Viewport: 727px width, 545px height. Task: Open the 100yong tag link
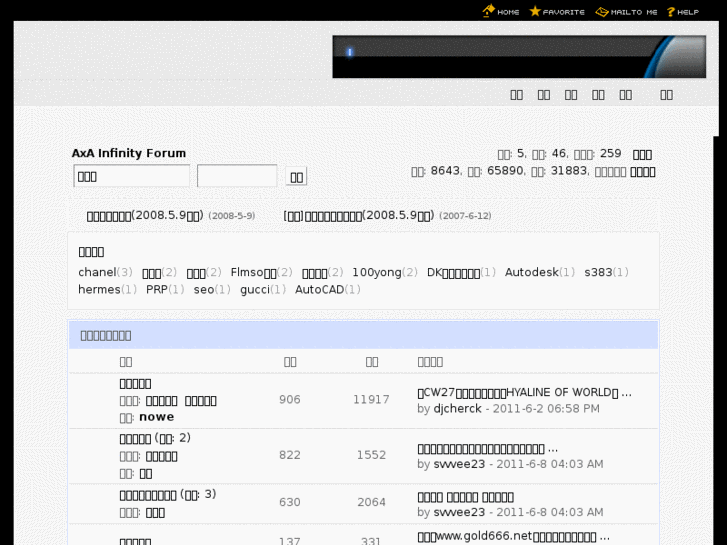[376, 272]
